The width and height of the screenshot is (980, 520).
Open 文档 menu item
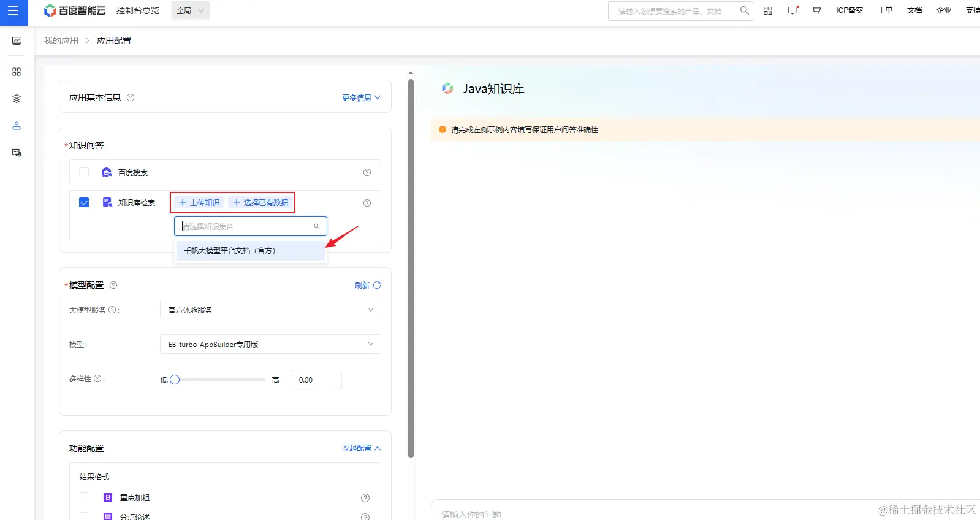914,10
